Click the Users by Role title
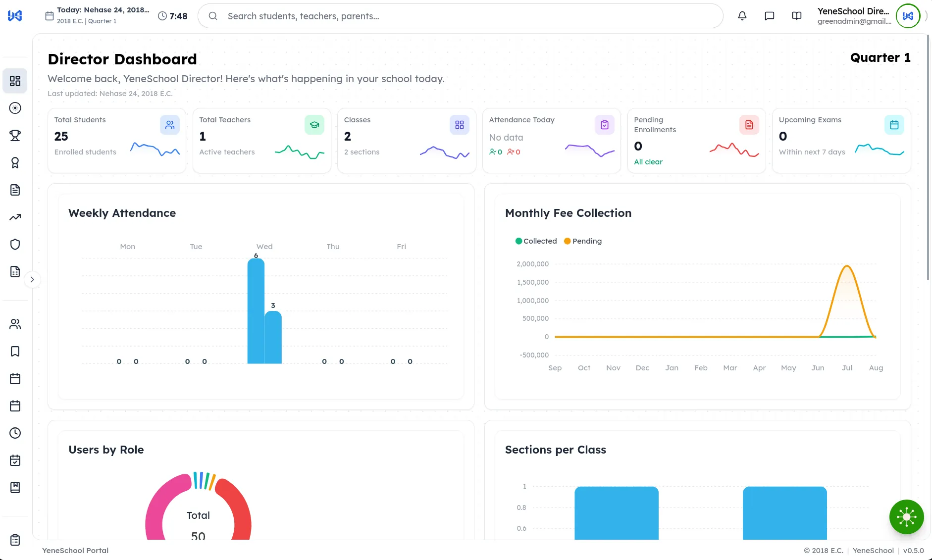 point(106,450)
